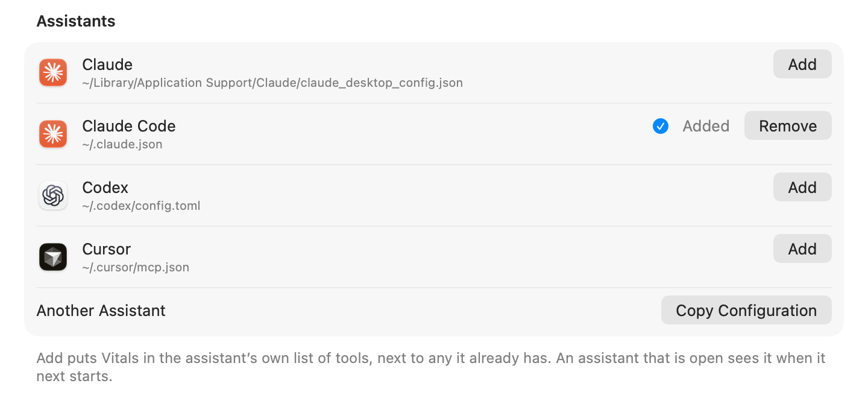Add Vitals to Codex
This screenshot has height=398, width=868.
pyautogui.click(x=802, y=188)
